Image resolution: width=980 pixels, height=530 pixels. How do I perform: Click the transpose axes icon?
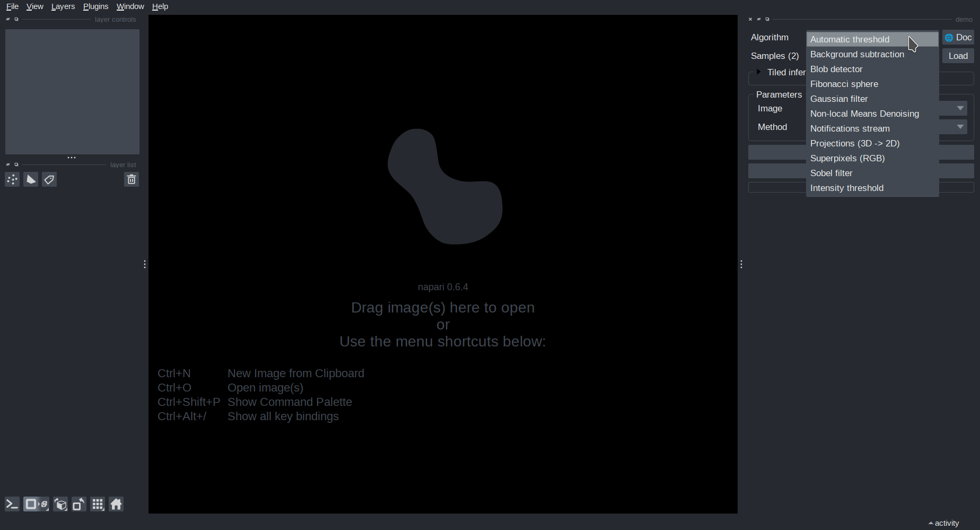pos(79,504)
